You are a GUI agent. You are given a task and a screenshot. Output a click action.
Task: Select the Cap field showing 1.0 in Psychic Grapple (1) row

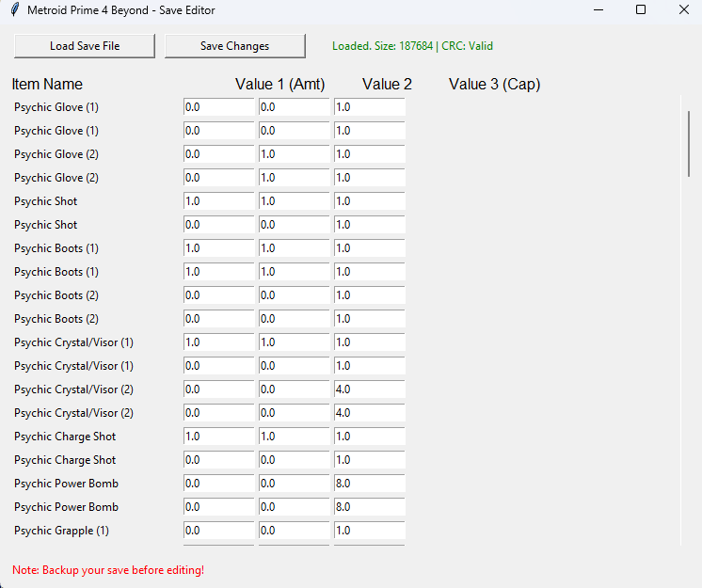click(370, 531)
